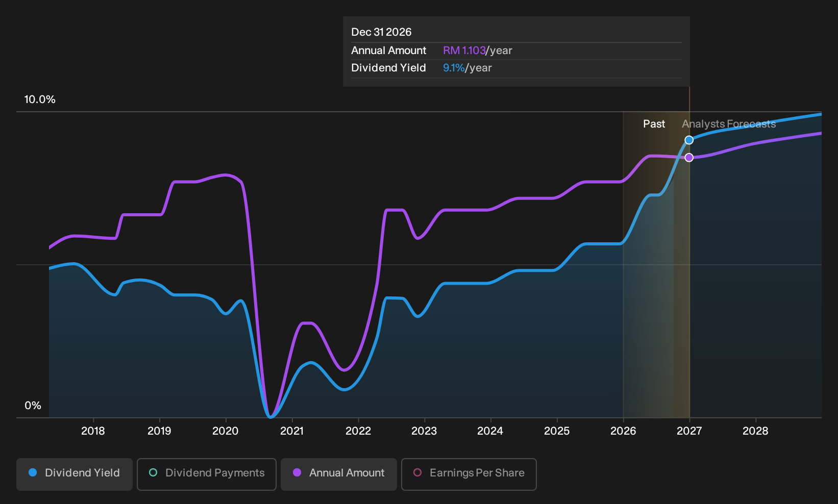Click the 2025 axis label
The image size is (838, 504).
click(x=557, y=431)
